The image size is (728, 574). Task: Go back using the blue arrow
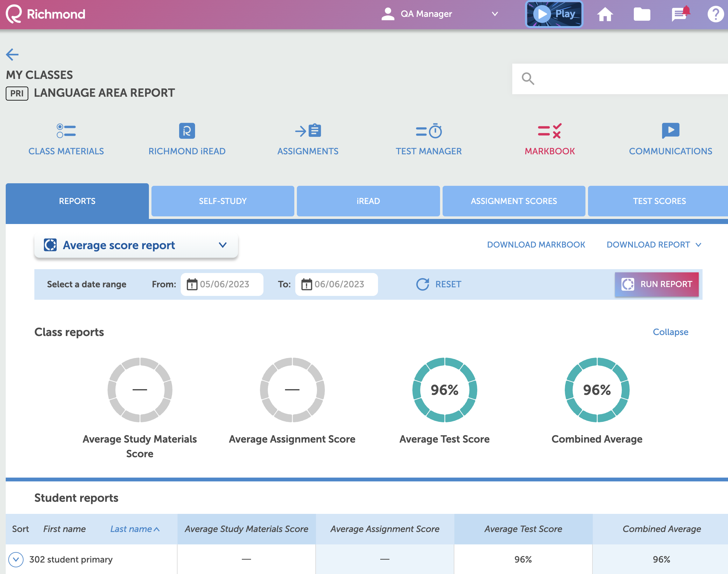coord(12,54)
